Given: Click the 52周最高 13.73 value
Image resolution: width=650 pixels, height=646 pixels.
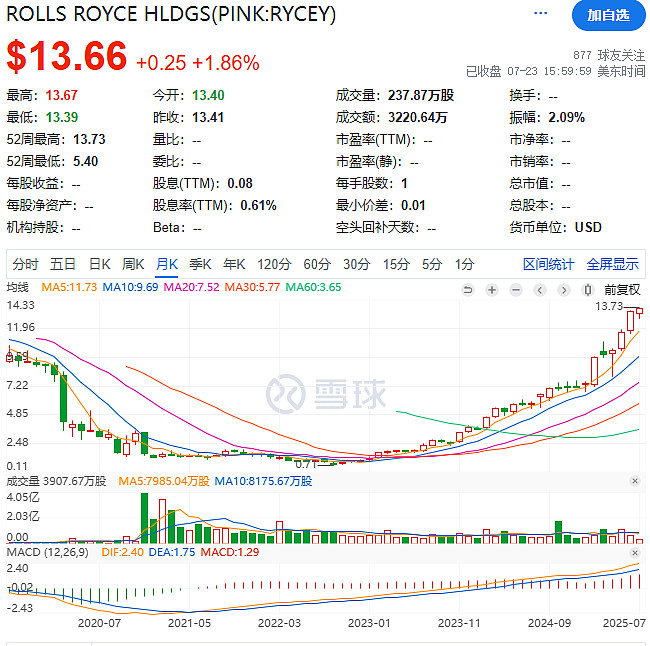Looking at the screenshot, I should [x=89, y=139].
